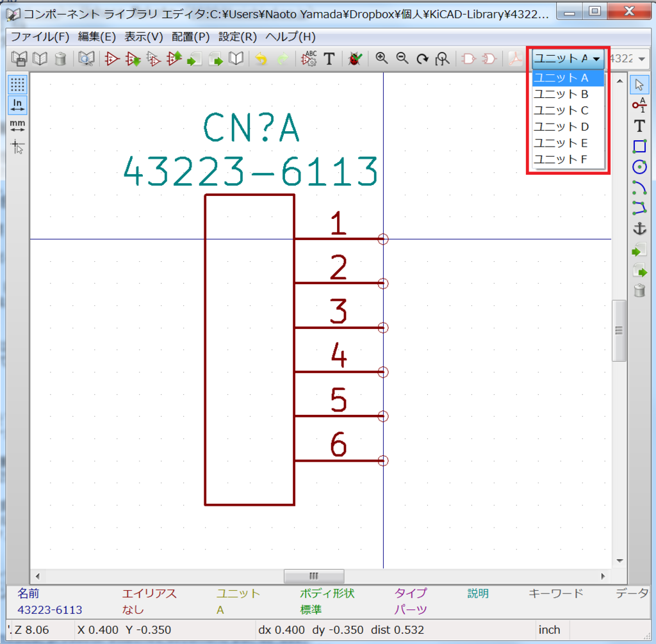Undo the last edit

click(x=261, y=58)
